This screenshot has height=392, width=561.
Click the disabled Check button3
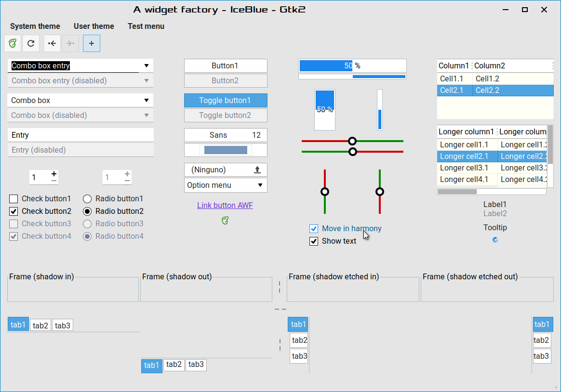click(x=13, y=224)
